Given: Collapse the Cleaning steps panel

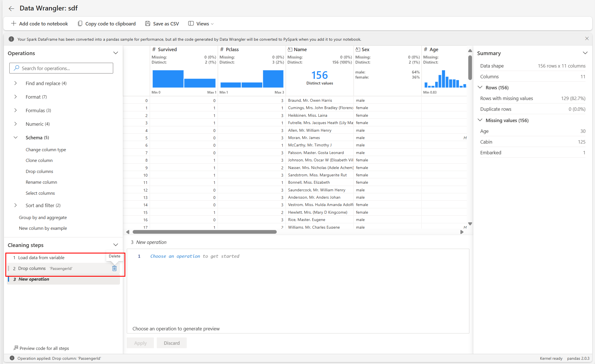Looking at the screenshot, I should point(115,245).
